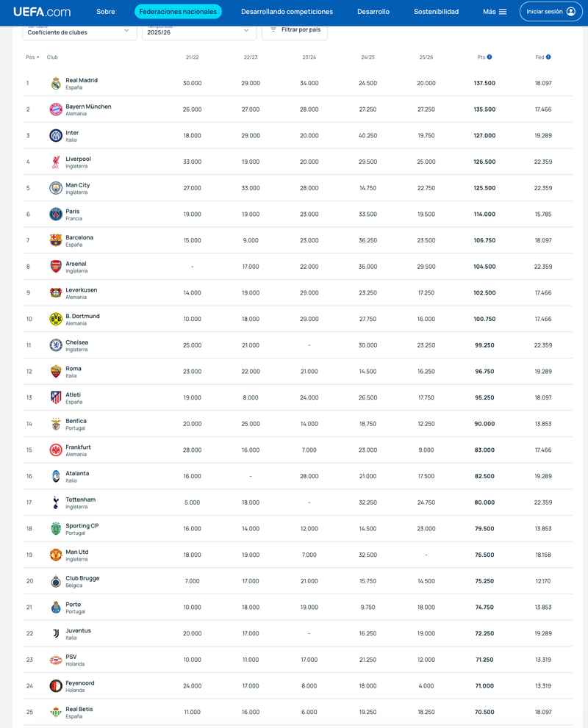Click the Bayern München crest icon
Screen dimensions: 588x728
pyautogui.click(x=56, y=109)
